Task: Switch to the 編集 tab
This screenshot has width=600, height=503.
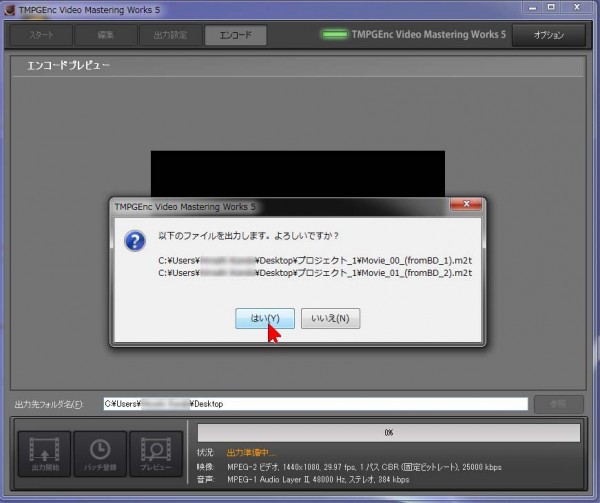Action: [106, 36]
